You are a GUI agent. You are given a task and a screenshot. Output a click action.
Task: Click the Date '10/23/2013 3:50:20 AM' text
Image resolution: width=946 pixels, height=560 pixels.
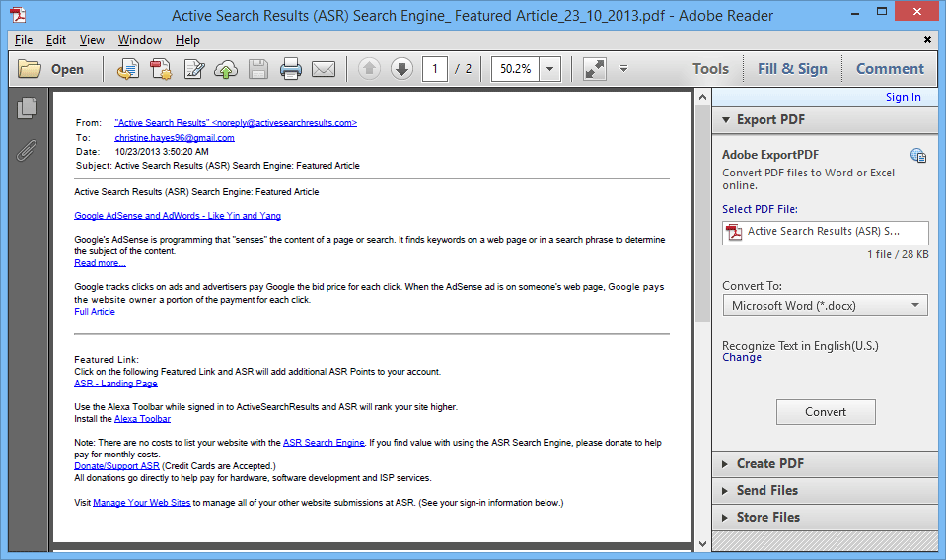pyautogui.click(x=162, y=152)
